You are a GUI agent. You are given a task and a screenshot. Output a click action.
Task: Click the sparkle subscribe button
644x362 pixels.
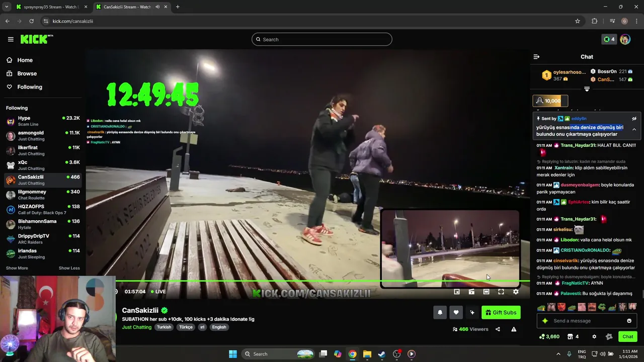[472, 312]
